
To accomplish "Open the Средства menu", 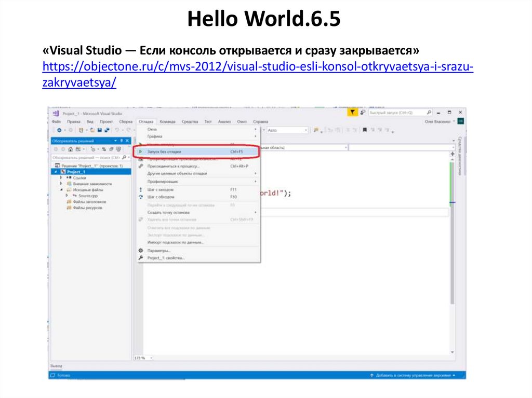I will tap(190, 121).
